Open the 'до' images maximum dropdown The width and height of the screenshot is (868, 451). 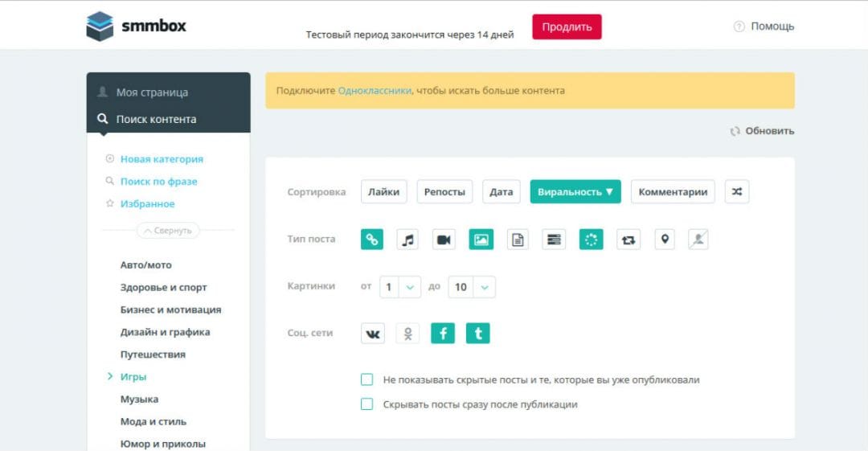[472, 287]
